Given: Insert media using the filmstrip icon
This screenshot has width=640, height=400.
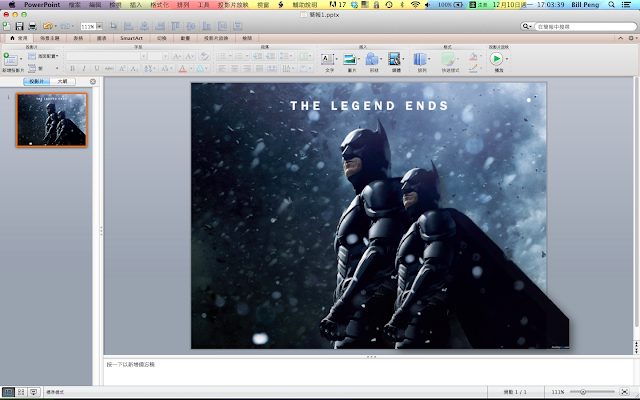Looking at the screenshot, I should 394,59.
